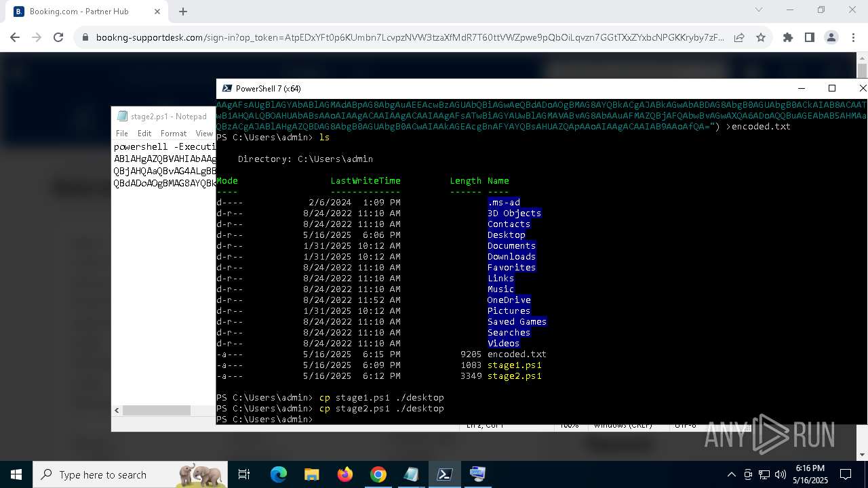Click the taskbar search box
The image size is (868, 488).
pyautogui.click(x=132, y=474)
